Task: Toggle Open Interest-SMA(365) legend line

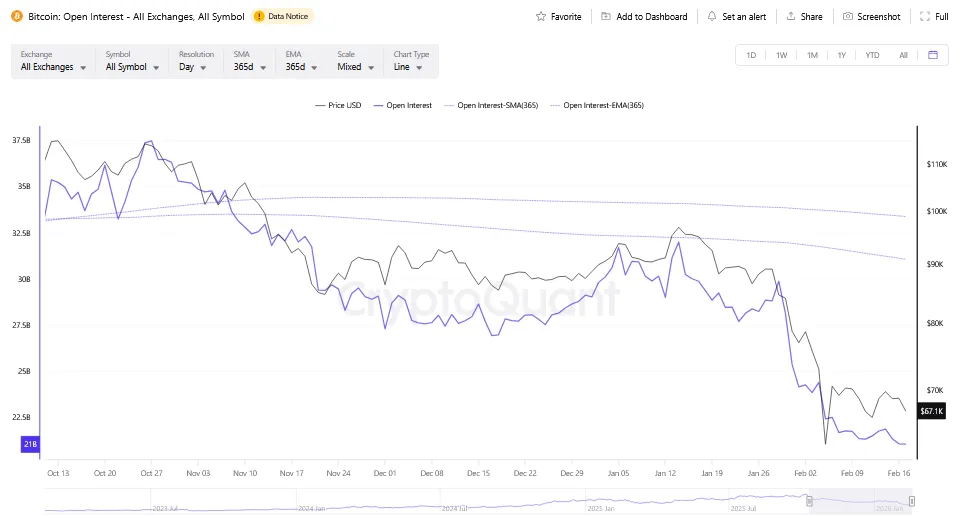Action: (490, 105)
